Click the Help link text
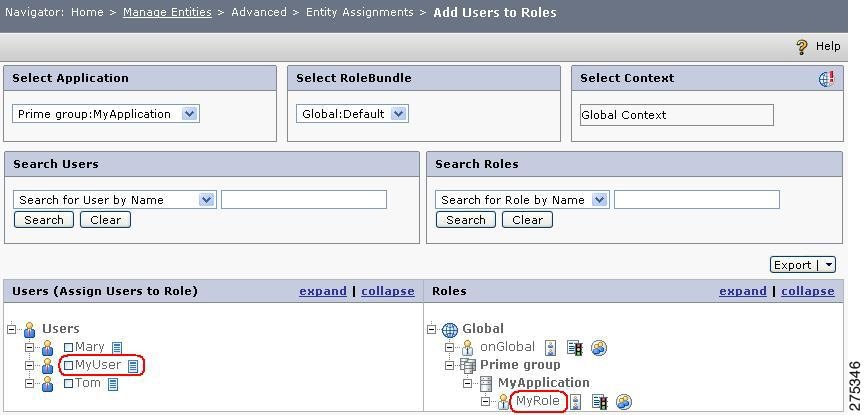 coord(828,46)
